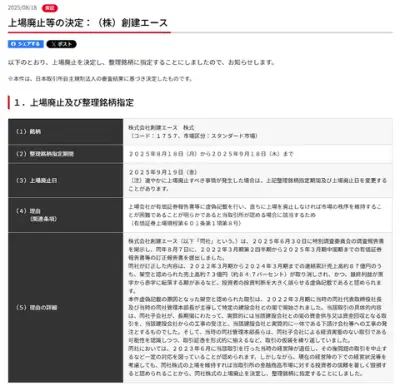Click the intro sentence starting 以下のとおり
The image size is (400, 386).
pyautogui.click(x=141, y=62)
